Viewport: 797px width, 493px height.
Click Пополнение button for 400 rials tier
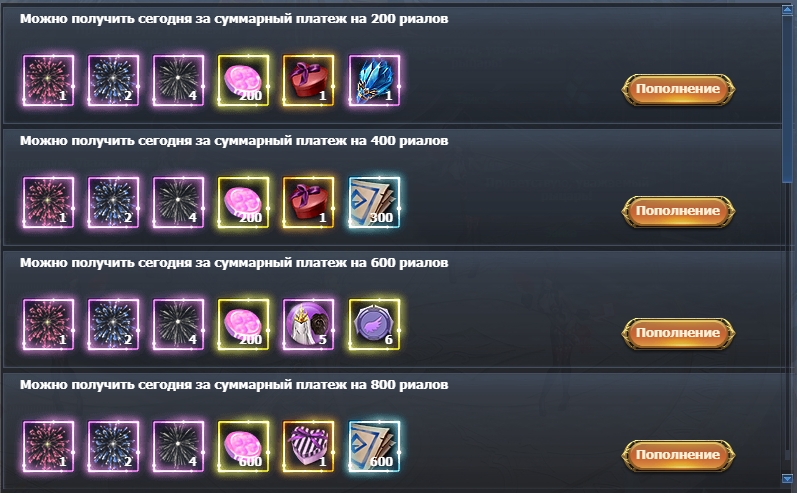click(678, 211)
